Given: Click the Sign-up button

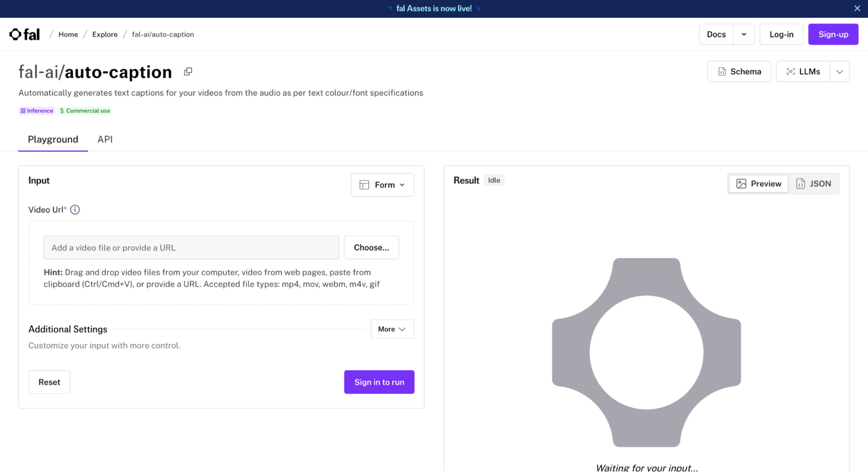Looking at the screenshot, I should click(x=833, y=34).
